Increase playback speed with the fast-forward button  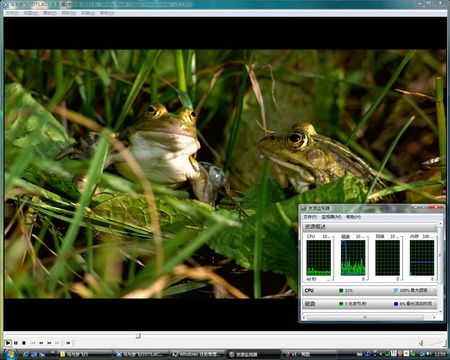(x=49, y=343)
